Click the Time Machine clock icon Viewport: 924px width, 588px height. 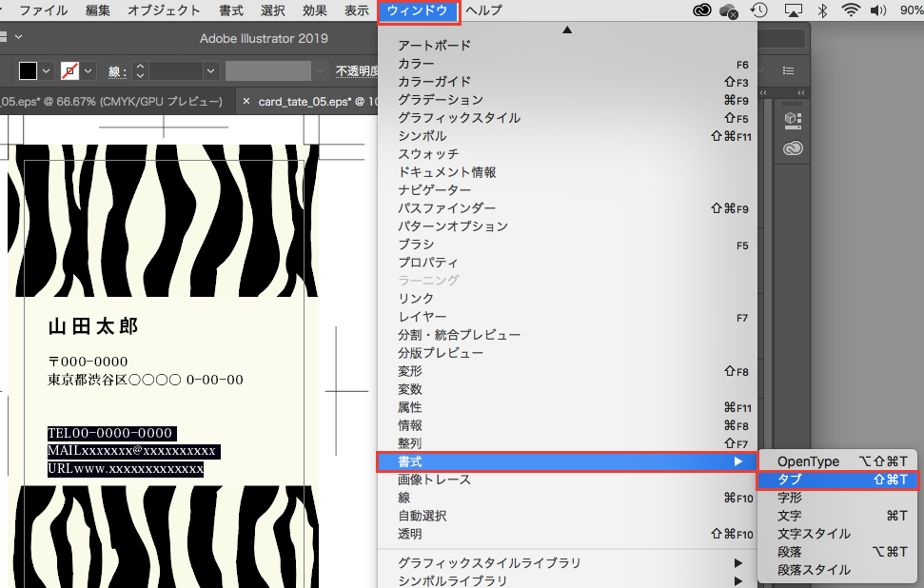point(757,10)
